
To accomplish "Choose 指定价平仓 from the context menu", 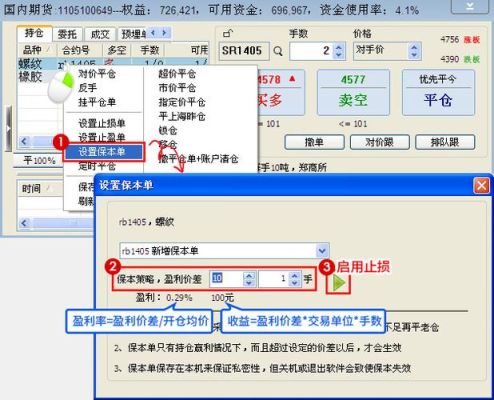I will point(182,102).
